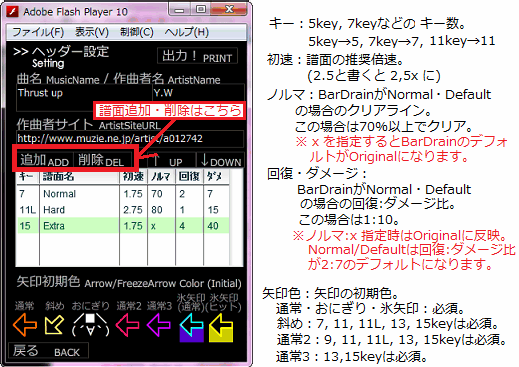This screenshot has height=367, width=519.
Task: Open the ヘルプ(H) menu
Action: [187, 32]
